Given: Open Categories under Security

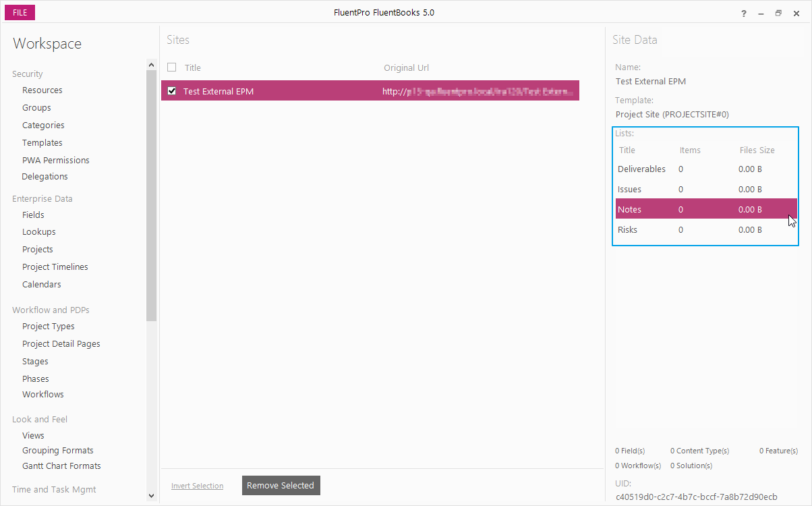Looking at the screenshot, I should (x=43, y=125).
